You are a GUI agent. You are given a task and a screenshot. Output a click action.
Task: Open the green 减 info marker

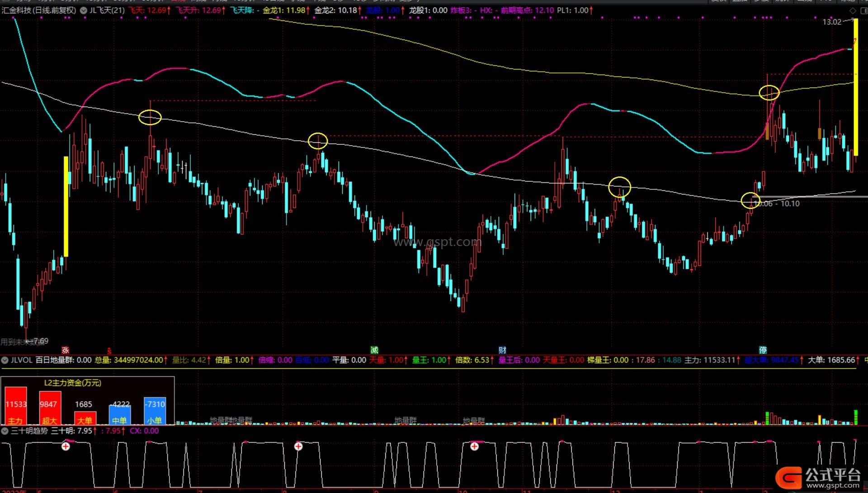click(374, 350)
